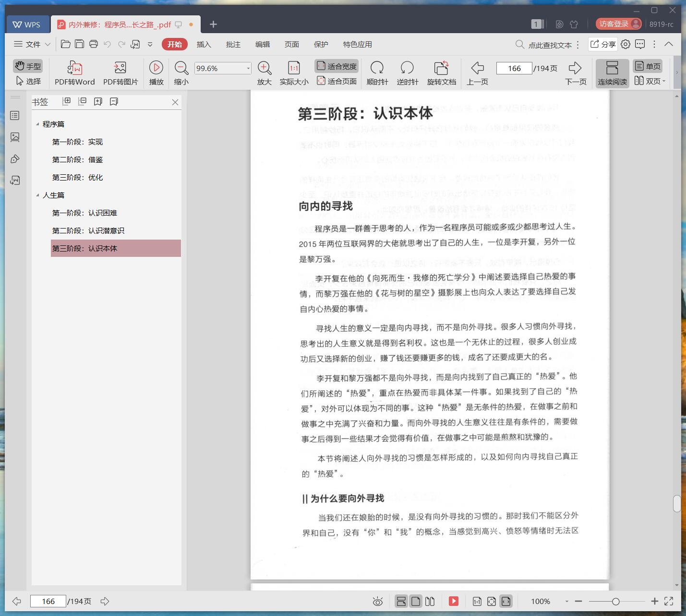Go to 下一页 using the right arrow
This screenshot has height=616, width=686.
coord(575,68)
